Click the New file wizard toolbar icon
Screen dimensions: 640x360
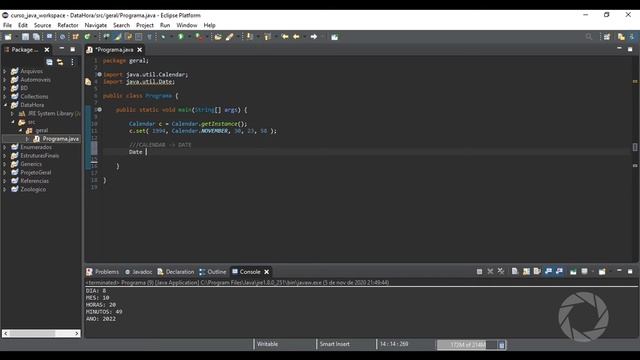tap(8, 37)
